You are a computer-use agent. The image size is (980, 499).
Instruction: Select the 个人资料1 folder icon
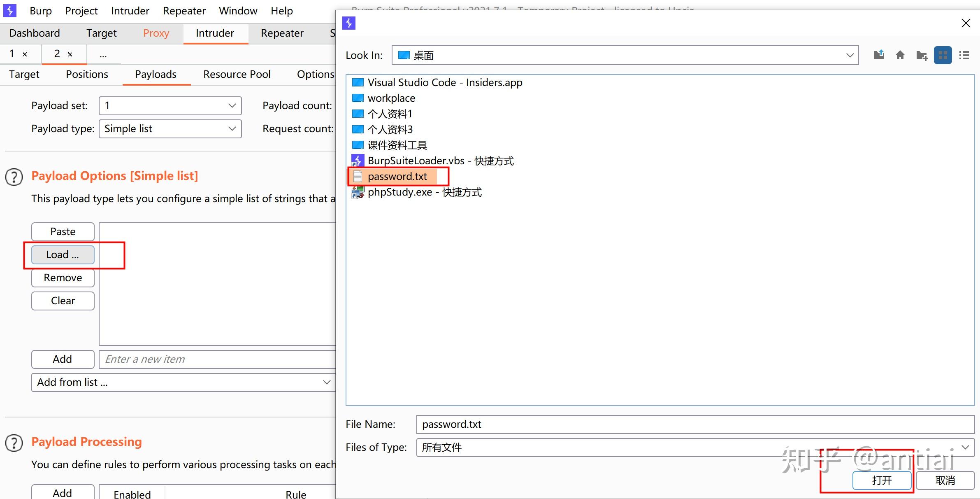click(x=358, y=114)
